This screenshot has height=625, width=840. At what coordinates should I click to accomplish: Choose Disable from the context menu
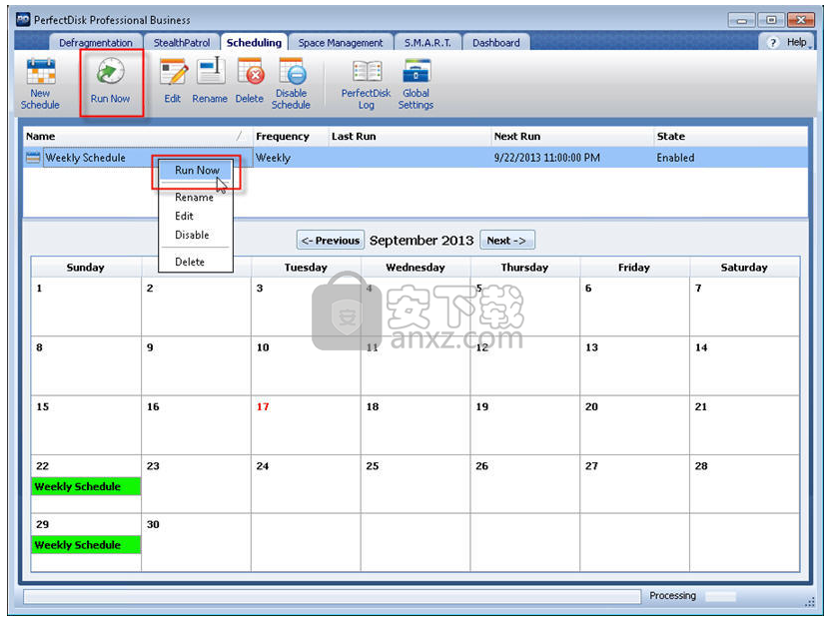click(192, 235)
